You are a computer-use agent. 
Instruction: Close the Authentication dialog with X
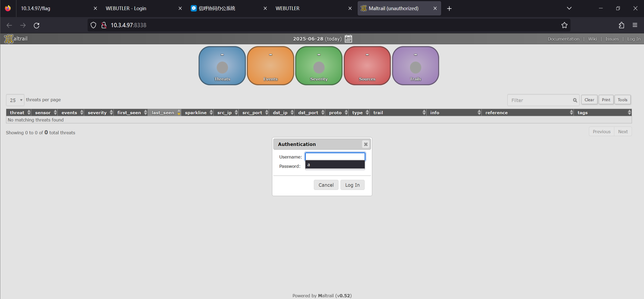pyautogui.click(x=366, y=144)
